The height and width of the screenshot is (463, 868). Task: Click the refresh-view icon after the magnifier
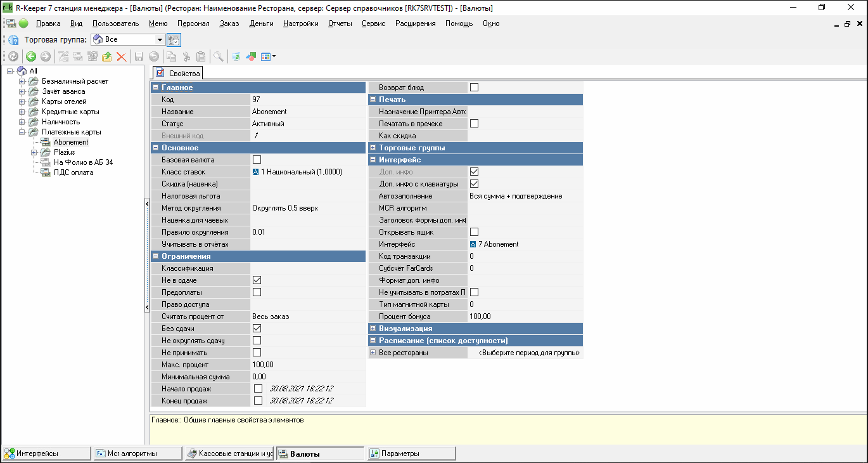tap(236, 56)
